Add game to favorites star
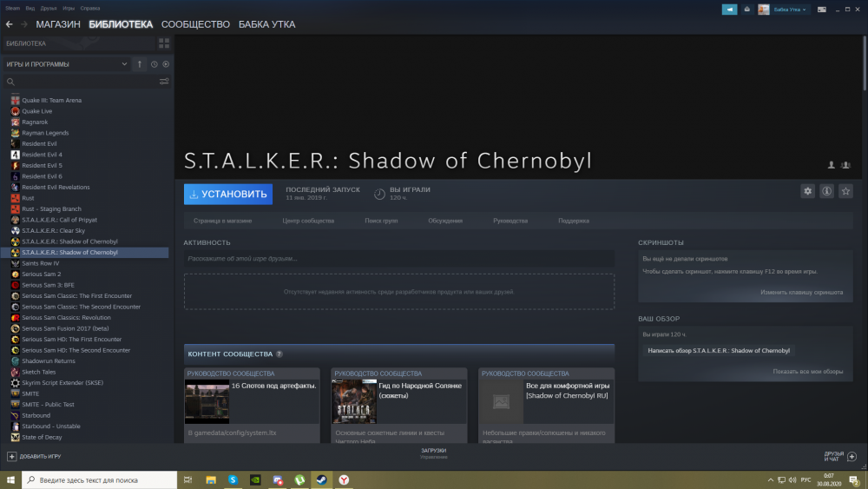 coord(845,191)
